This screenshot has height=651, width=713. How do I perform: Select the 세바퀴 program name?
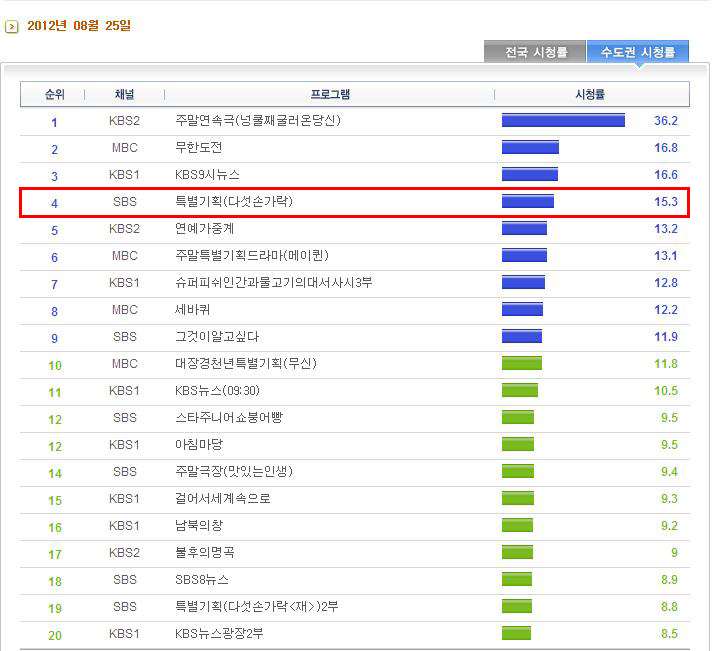point(192,310)
